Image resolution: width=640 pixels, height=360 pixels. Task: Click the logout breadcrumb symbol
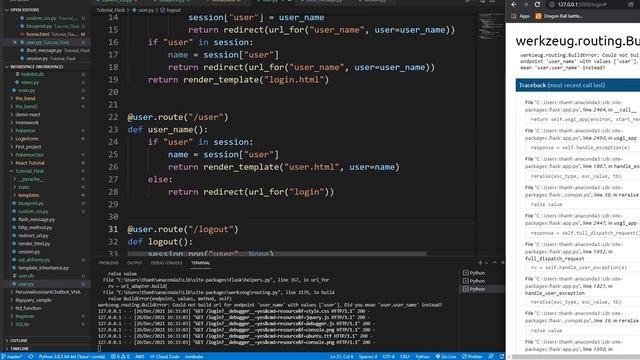(x=171, y=10)
